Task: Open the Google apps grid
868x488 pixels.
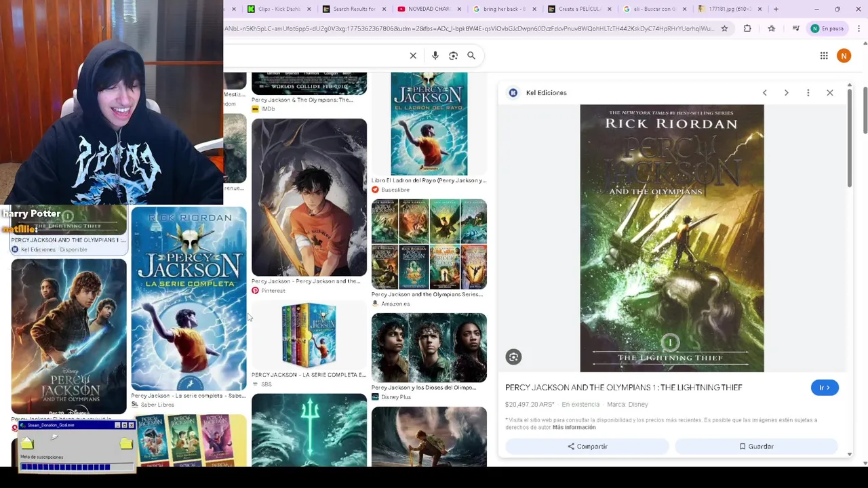Action: (824, 56)
